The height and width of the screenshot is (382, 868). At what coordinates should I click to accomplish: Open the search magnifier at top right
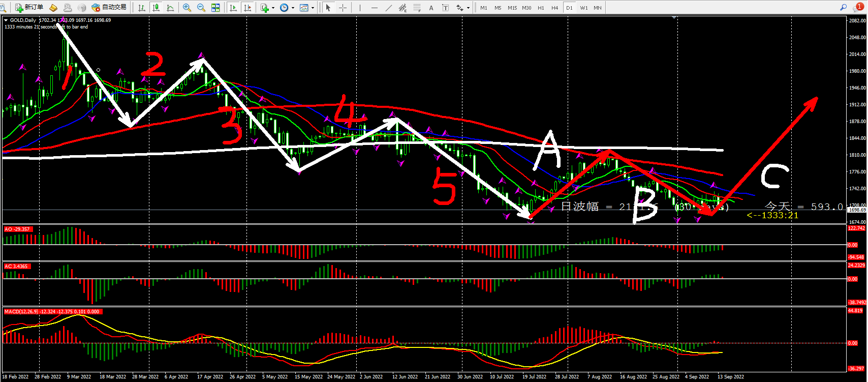(844, 7)
